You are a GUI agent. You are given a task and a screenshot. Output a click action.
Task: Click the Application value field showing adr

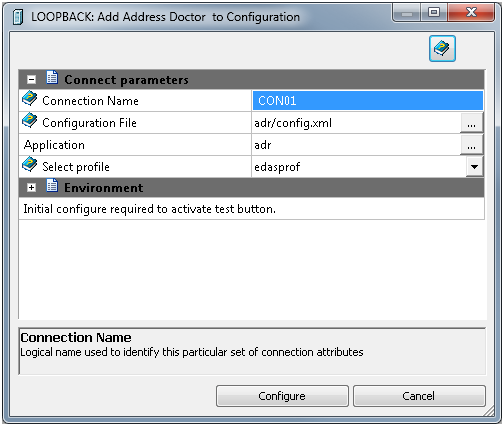pyautogui.click(x=356, y=145)
